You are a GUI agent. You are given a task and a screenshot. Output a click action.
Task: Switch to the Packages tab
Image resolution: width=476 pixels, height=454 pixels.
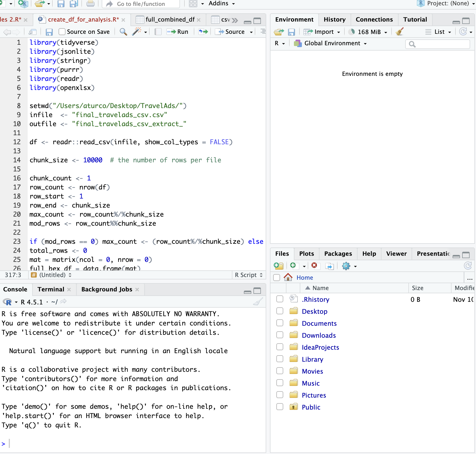tap(338, 254)
